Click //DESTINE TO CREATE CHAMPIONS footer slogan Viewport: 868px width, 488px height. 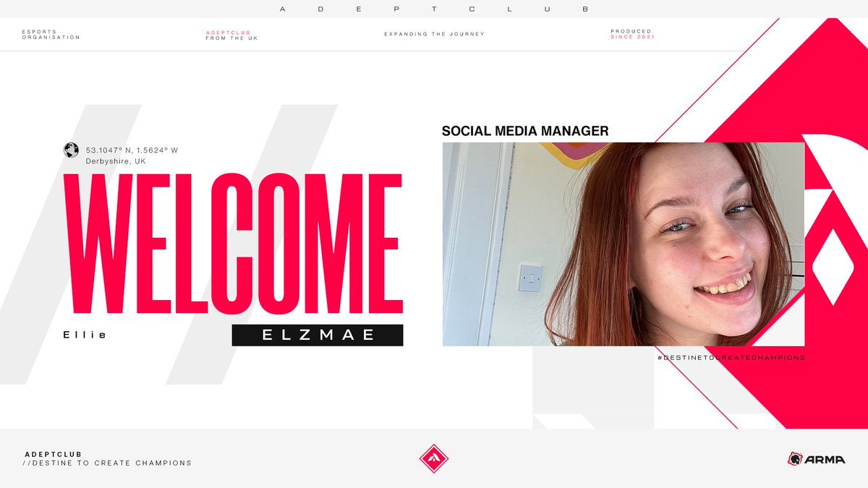(x=109, y=463)
